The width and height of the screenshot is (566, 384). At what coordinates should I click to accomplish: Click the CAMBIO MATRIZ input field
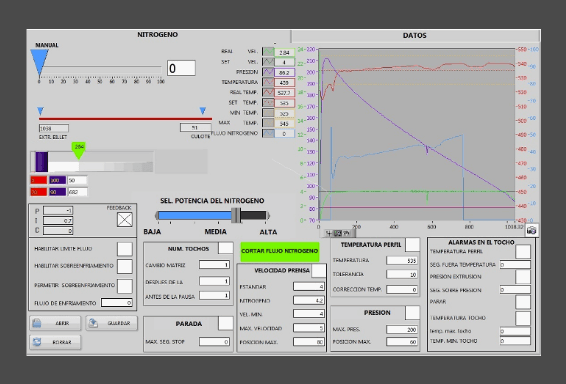tap(214, 265)
